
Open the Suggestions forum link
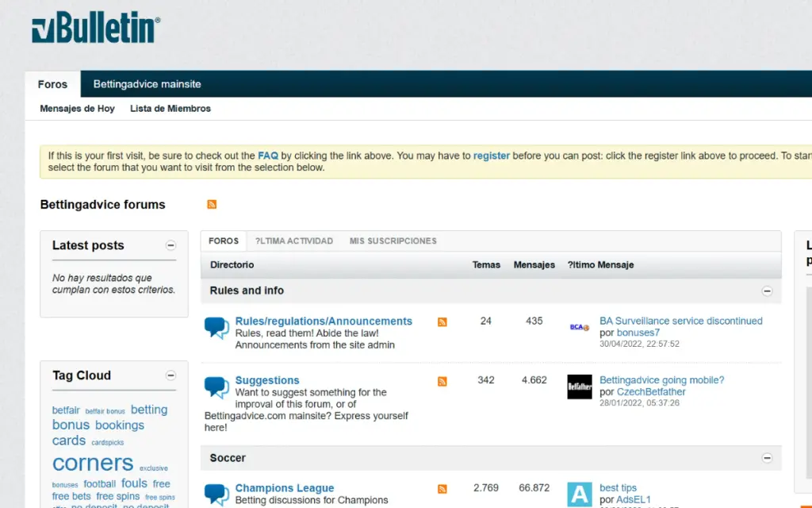tap(267, 380)
